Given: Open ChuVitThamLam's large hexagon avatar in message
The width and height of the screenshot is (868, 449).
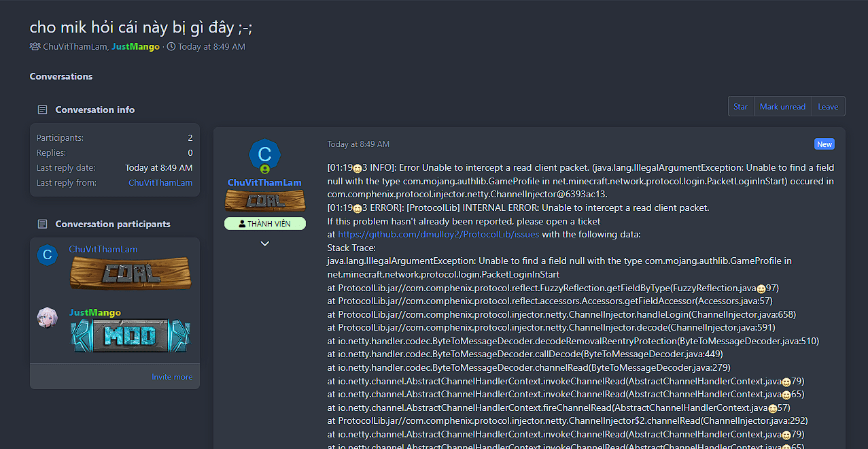Looking at the screenshot, I should point(265,154).
